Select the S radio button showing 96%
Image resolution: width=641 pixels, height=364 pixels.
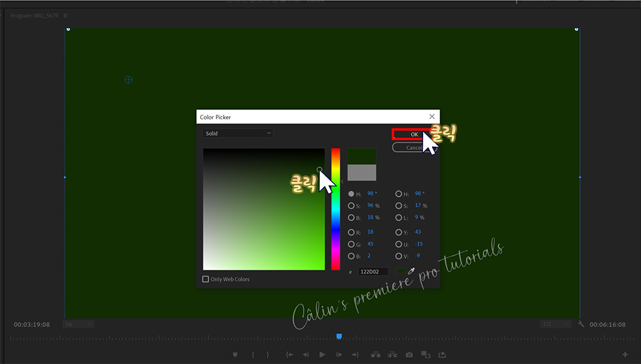tap(351, 206)
